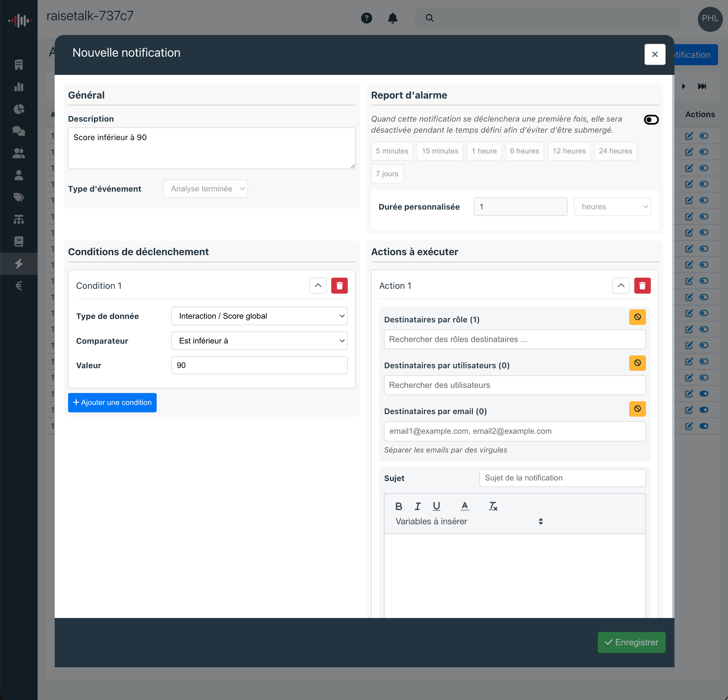Open the notifications lightning section in sidebar

(x=19, y=264)
